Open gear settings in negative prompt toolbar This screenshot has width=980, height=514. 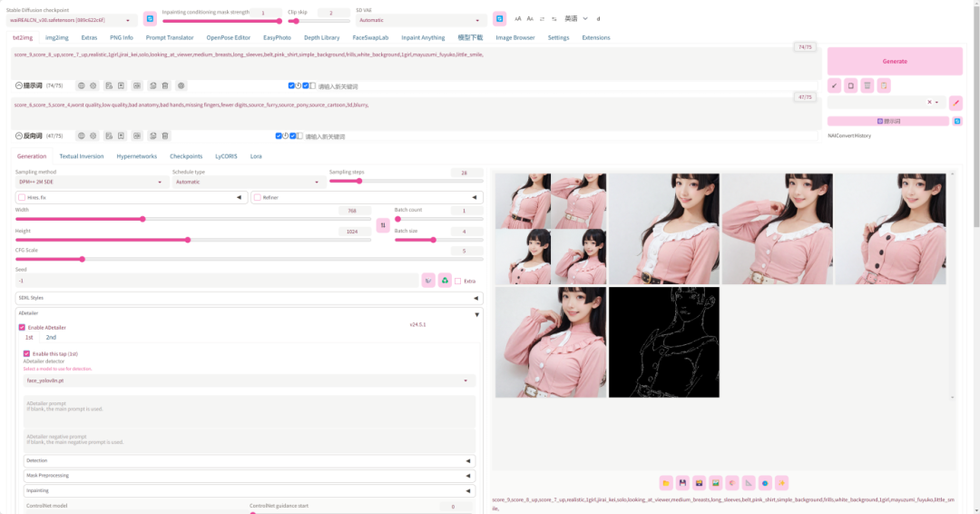coord(93,135)
